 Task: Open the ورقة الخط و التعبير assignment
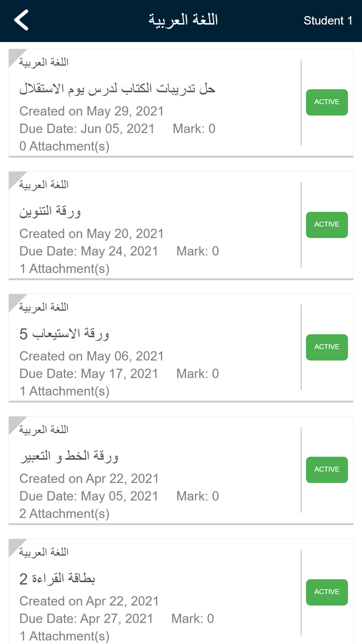[x=69, y=456]
